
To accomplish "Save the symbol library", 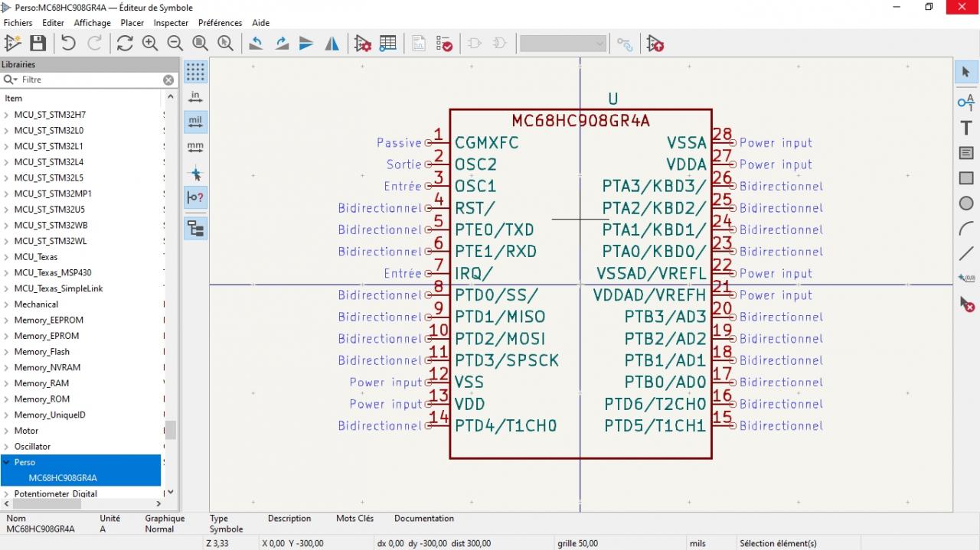I will click(x=38, y=44).
